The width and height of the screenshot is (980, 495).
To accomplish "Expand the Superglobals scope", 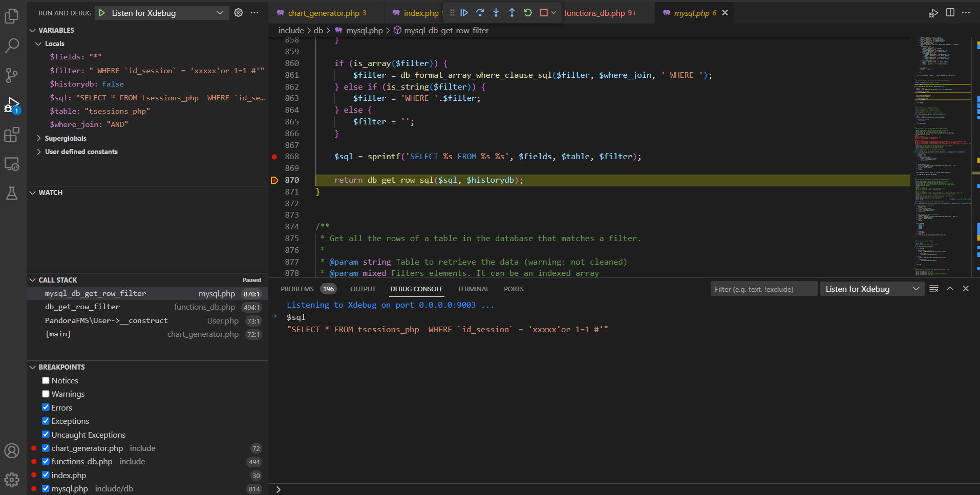I will click(38, 138).
